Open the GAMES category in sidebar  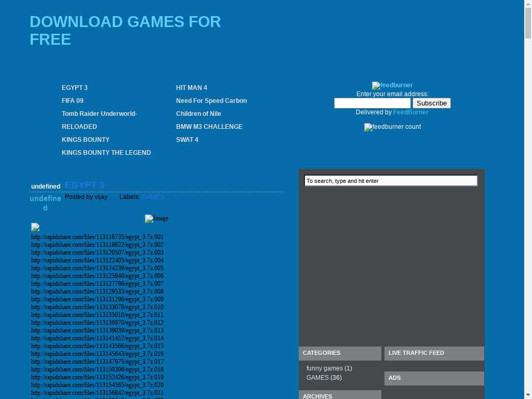[x=317, y=378]
